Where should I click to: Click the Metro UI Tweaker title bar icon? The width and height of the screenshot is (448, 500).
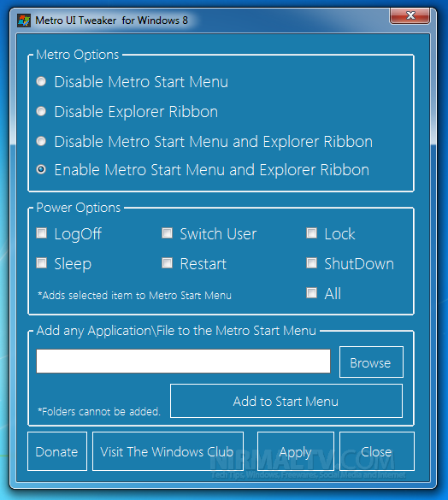[x=24, y=21]
